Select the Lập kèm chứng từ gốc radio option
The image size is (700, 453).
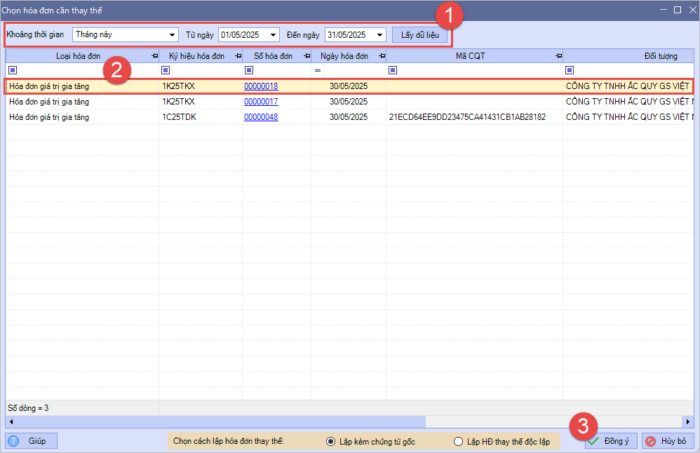click(x=331, y=440)
